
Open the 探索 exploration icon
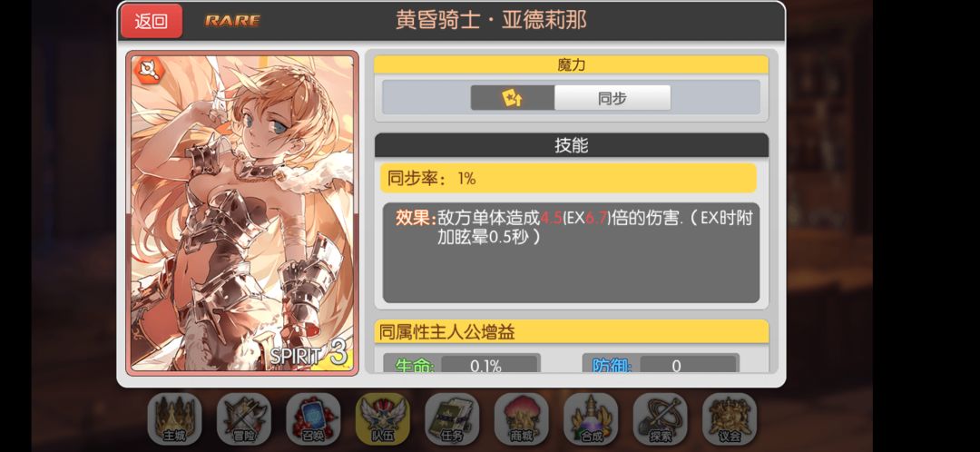pyautogui.click(x=660, y=418)
